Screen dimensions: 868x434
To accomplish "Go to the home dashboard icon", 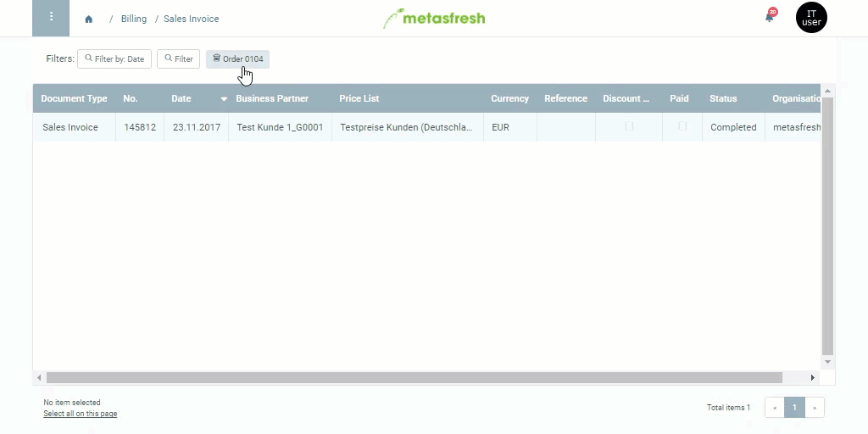I will [x=88, y=19].
